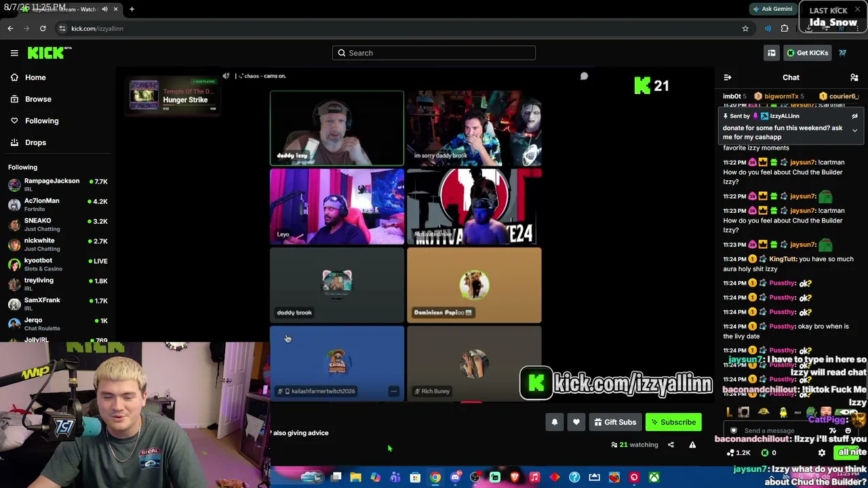868x488 pixels.
Task: Reload the Kick page
Action: [x=43, y=28]
